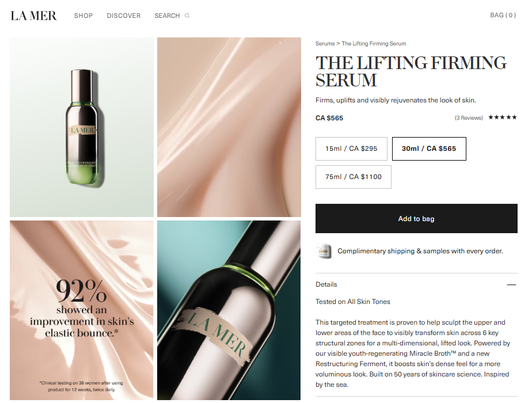Open the 92% improvement claim image
Viewport: 532px width, 403px height.
coord(81,310)
